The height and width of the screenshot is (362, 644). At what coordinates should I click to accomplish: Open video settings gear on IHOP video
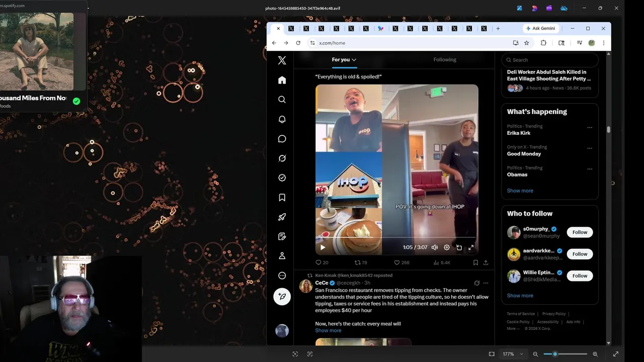tap(447, 247)
